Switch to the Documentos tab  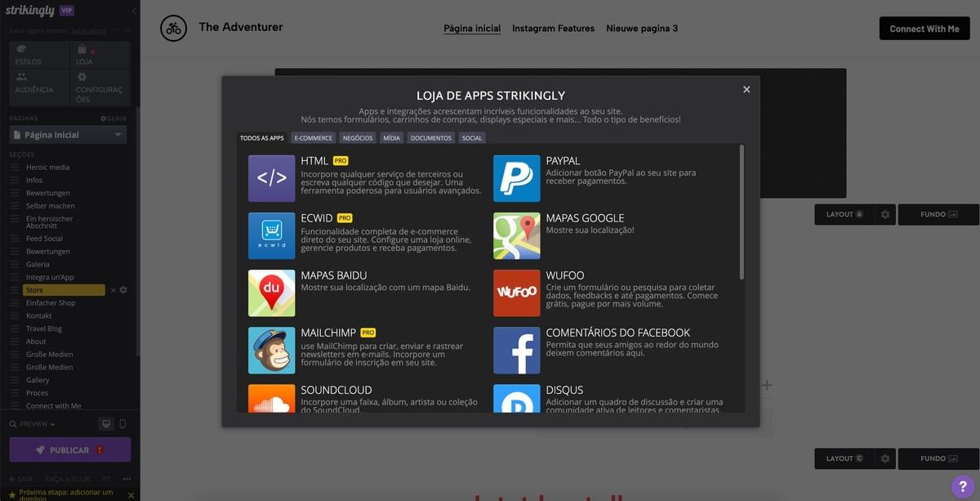point(431,138)
